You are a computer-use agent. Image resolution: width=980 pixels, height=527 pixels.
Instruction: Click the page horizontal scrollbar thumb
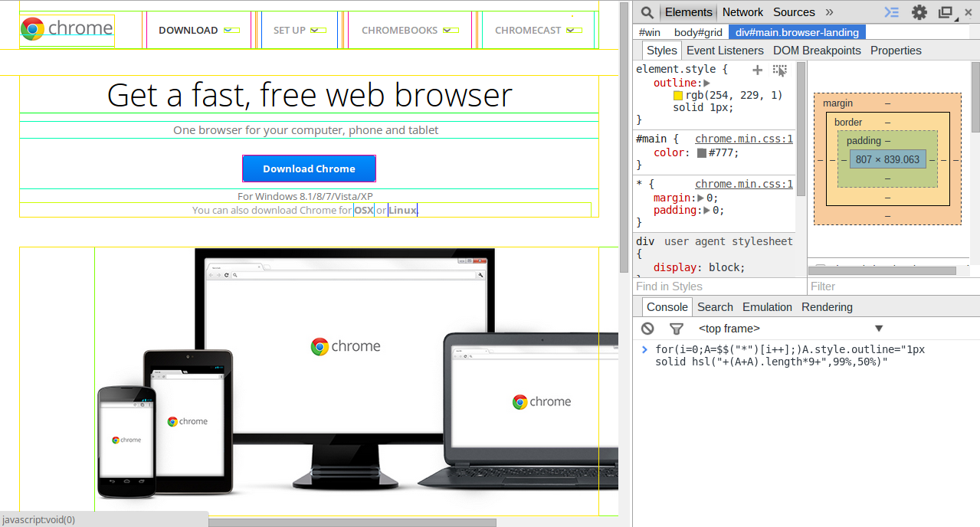tap(352, 522)
